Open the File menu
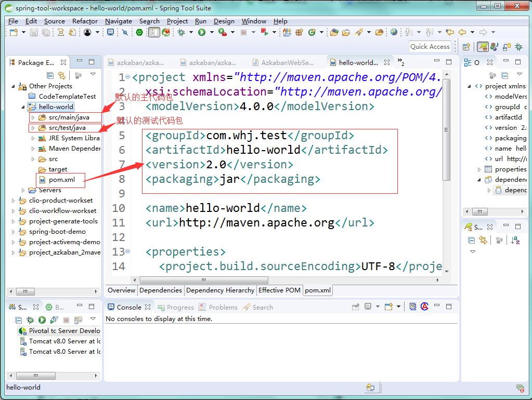Viewport: 532px width, 400px height. coord(13,21)
